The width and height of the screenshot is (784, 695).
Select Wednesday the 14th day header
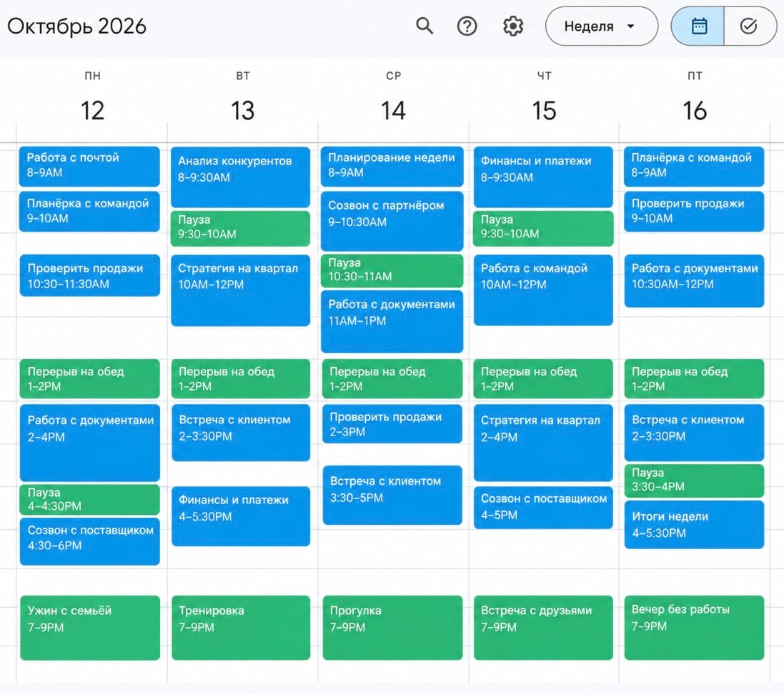point(394,110)
